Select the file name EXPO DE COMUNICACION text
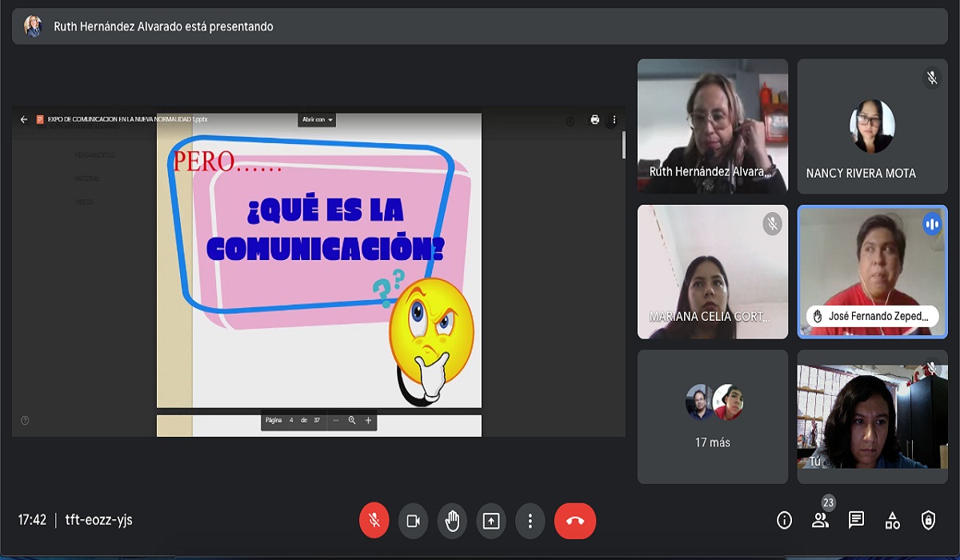 [127, 119]
